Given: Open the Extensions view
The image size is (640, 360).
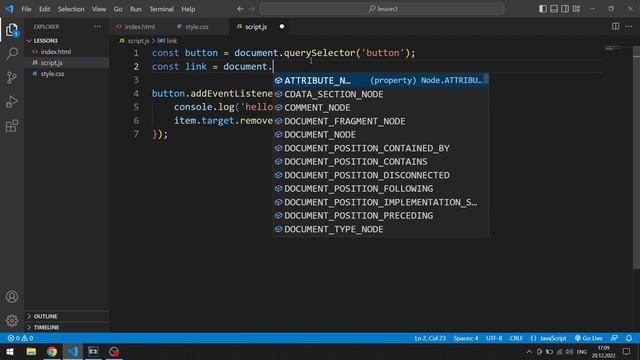Looking at the screenshot, I should pyautogui.click(x=12, y=126).
